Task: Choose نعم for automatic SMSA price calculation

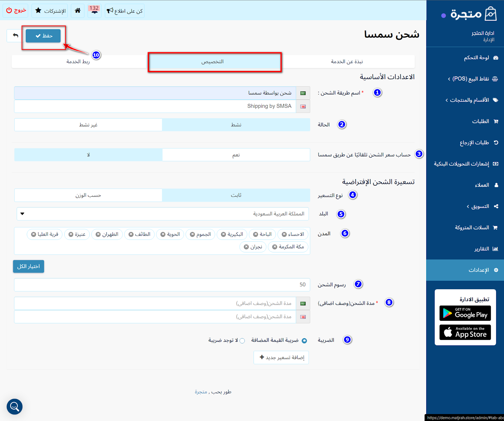Action: (x=236, y=155)
